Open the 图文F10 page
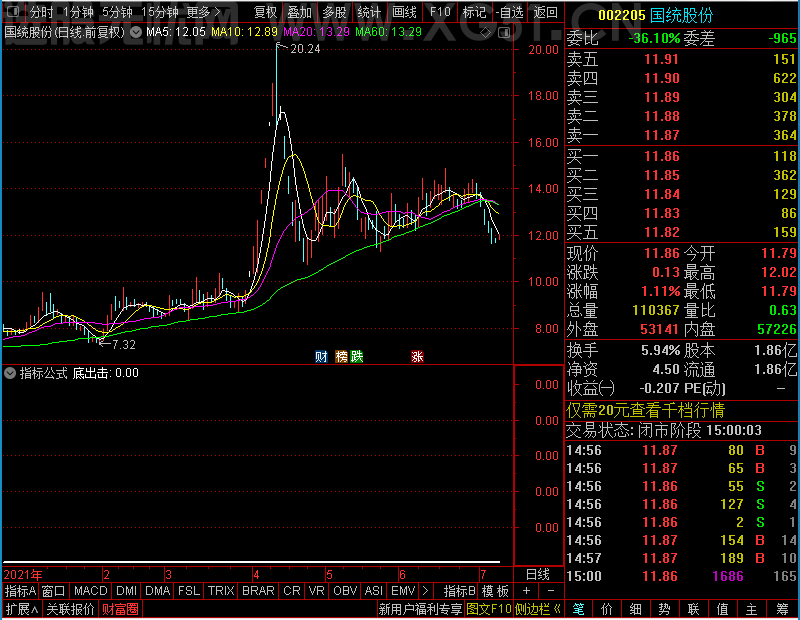The image size is (800, 620). point(489,609)
